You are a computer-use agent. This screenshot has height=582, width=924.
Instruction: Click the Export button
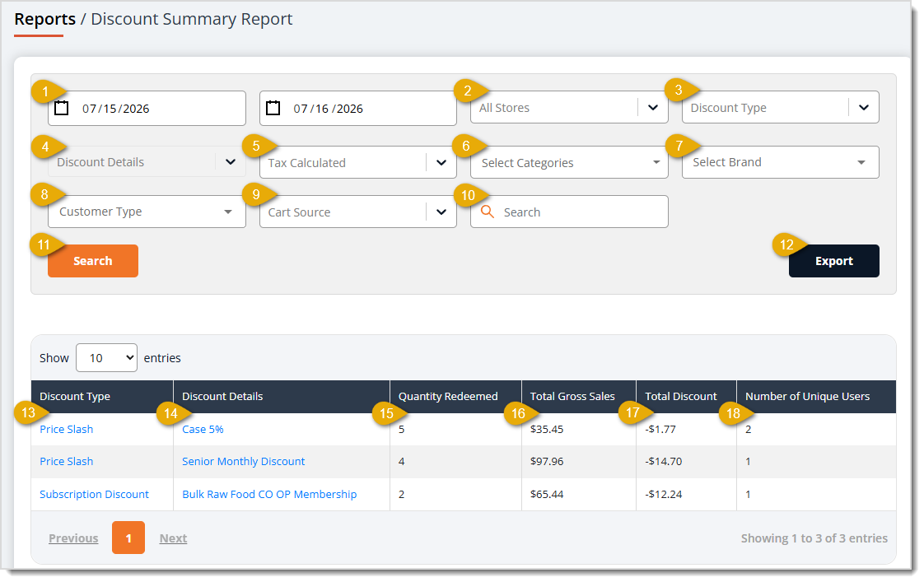pos(834,261)
